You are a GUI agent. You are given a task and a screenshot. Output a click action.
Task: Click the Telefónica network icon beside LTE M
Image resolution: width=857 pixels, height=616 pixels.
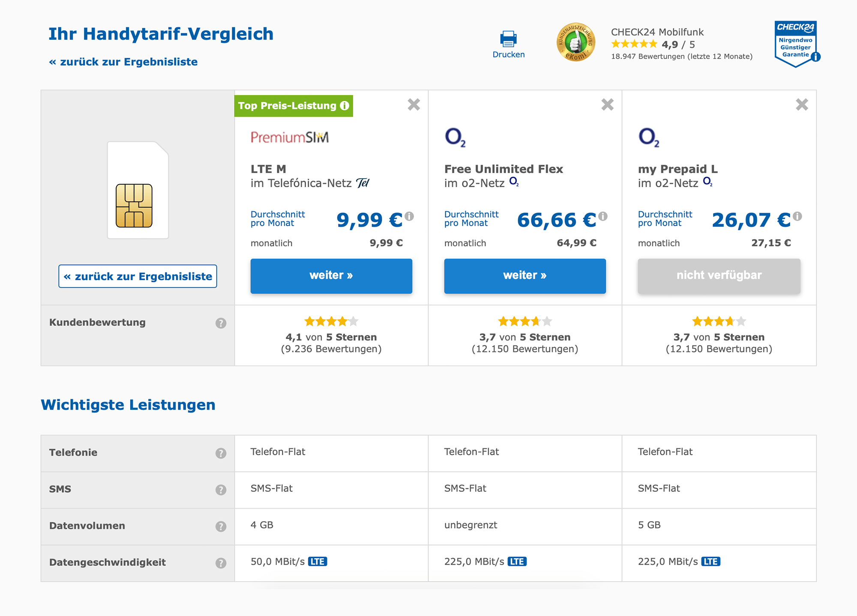tap(363, 183)
